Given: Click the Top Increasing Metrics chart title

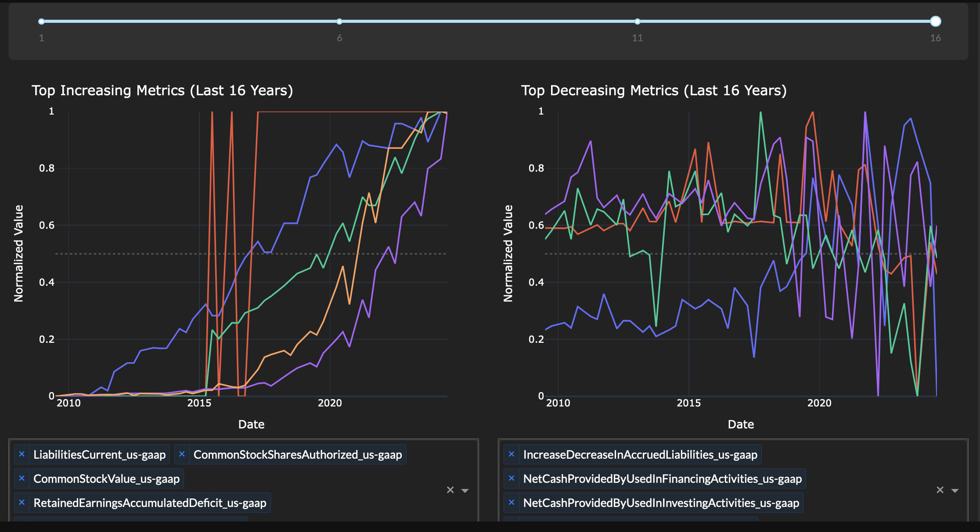Looking at the screenshot, I should click(x=162, y=90).
